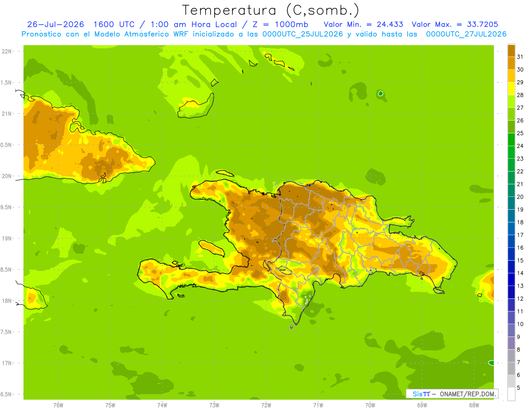Click the yellow swatch between 28 and 29
This screenshot has height=411, width=532.
coord(511,89)
